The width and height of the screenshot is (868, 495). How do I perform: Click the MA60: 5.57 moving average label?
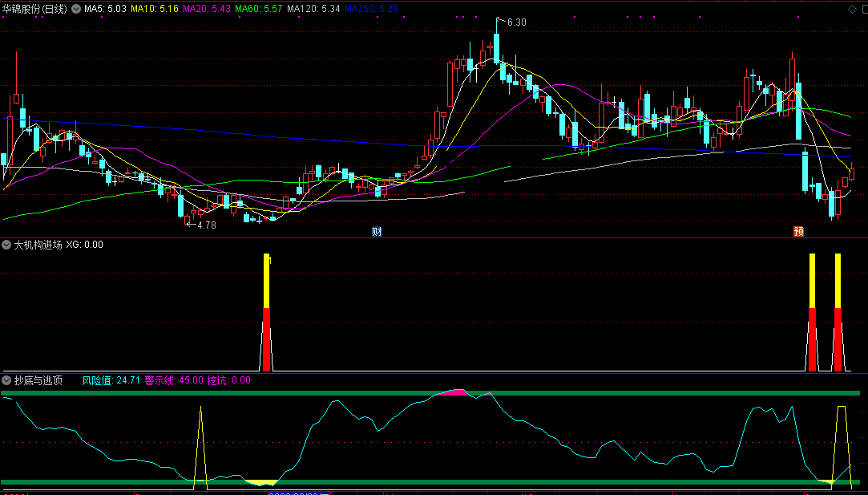point(259,9)
